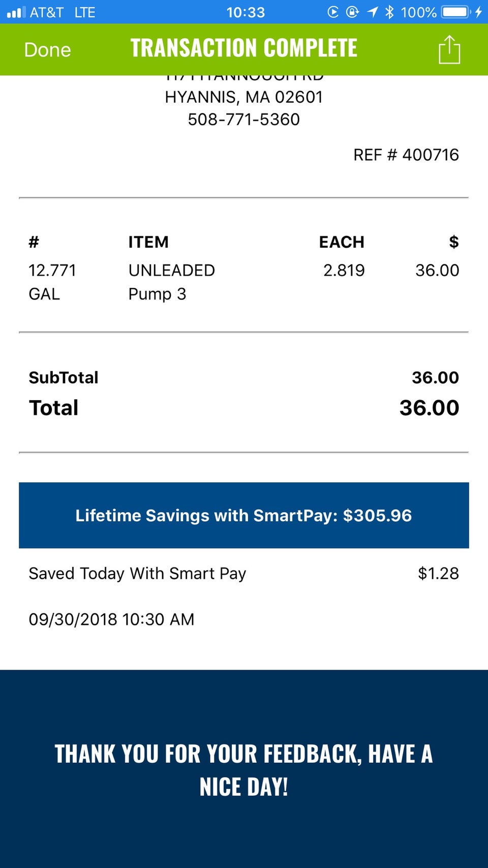Tap the HYANNIS, MA 02601 address line
Screen dimensions: 488x868
[x=243, y=97]
